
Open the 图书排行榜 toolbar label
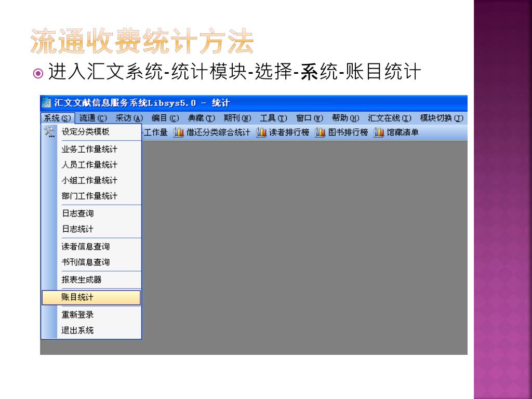(348, 132)
